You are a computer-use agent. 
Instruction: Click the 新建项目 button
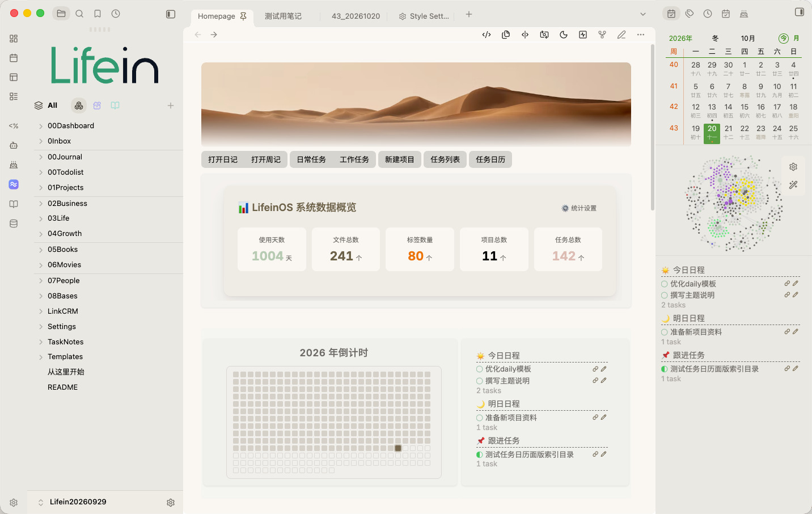tap(400, 159)
